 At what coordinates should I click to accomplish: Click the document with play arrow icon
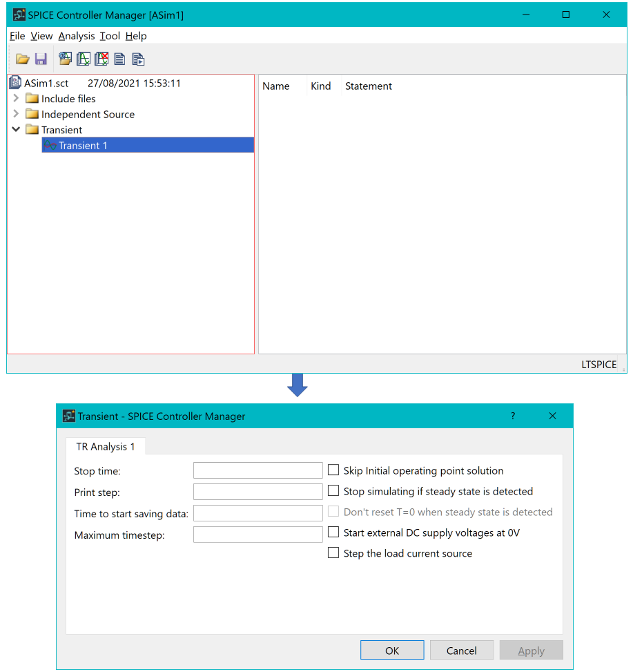pos(138,59)
